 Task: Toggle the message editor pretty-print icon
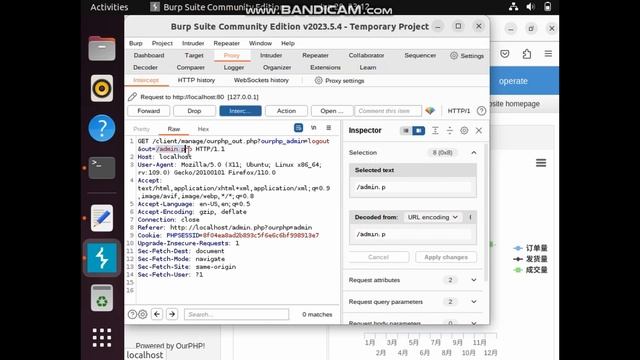click(298, 128)
